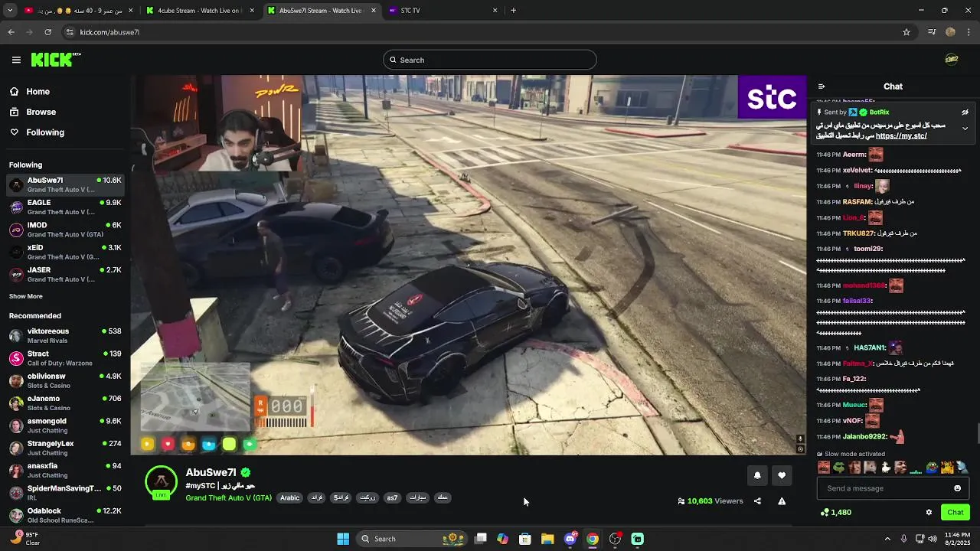
Task: Open JASER channel in Following list
Action: tap(65, 275)
